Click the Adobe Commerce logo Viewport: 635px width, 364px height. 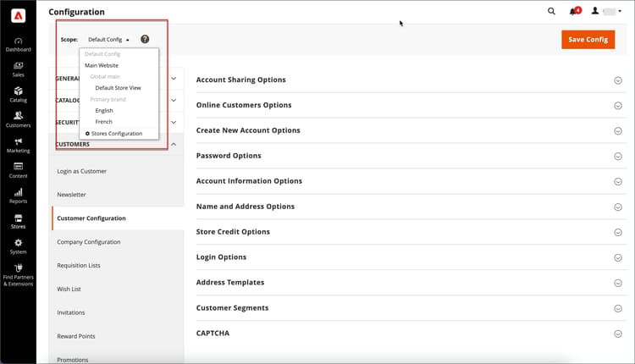click(x=19, y=15)
